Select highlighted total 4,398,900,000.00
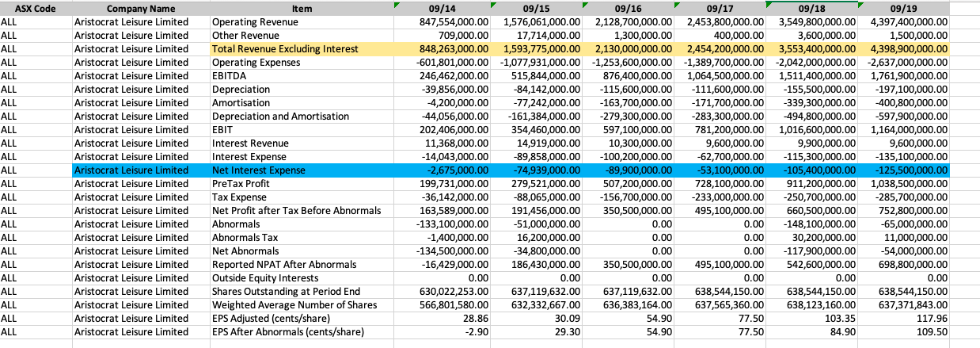 click(904, 49)
